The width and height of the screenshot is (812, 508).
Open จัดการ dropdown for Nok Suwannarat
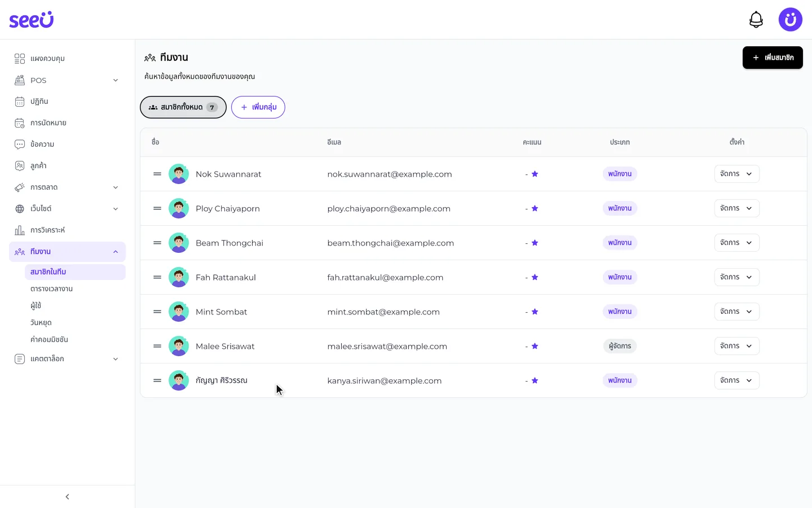pos(736,174)
